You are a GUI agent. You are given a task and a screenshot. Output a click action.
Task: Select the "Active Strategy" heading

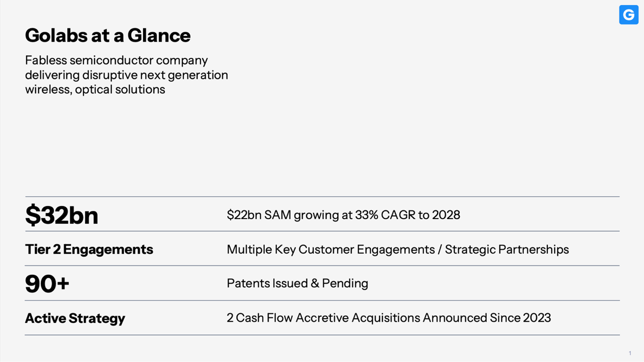coord(75,318)
